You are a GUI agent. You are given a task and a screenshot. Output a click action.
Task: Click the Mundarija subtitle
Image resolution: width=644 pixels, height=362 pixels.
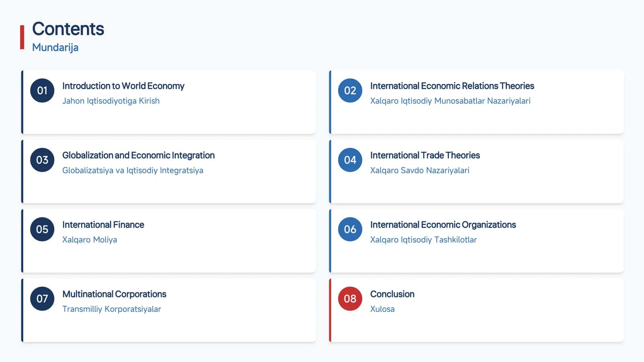(55, 47)
